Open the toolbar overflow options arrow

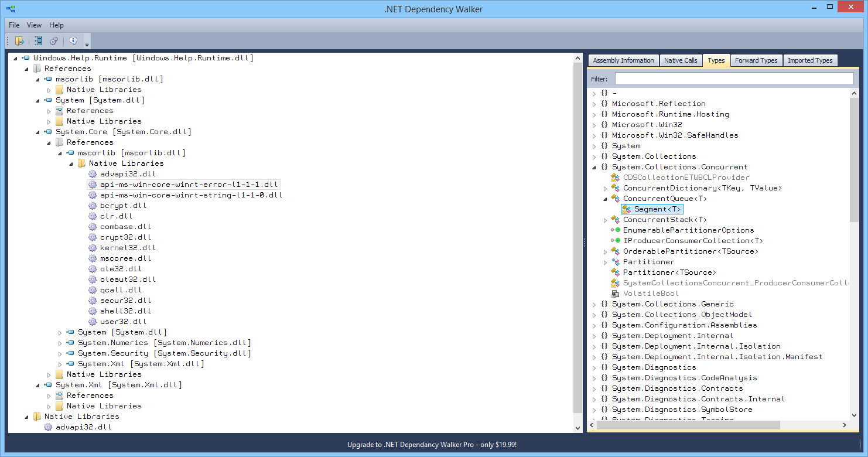87,42
